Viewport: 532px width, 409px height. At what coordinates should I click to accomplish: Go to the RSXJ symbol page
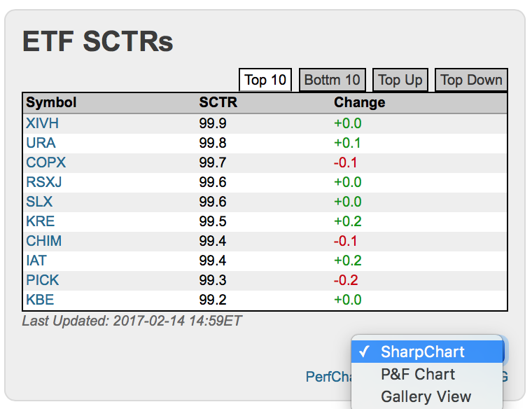(x=44, y=182)
